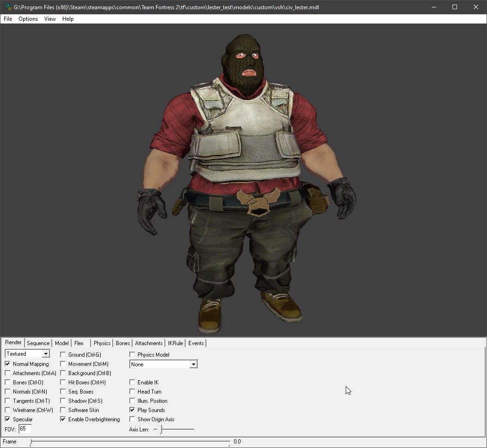This screenshot has height=448, width=487.
Task: Open the Textured render mode dropdown
Action: click(27, 354)
